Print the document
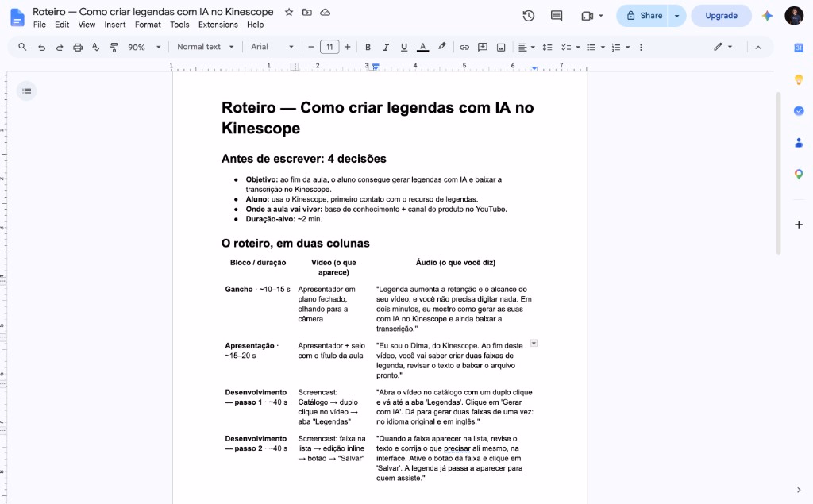The image size is (813, 504). pyautogui.click(x=78, y=47)
